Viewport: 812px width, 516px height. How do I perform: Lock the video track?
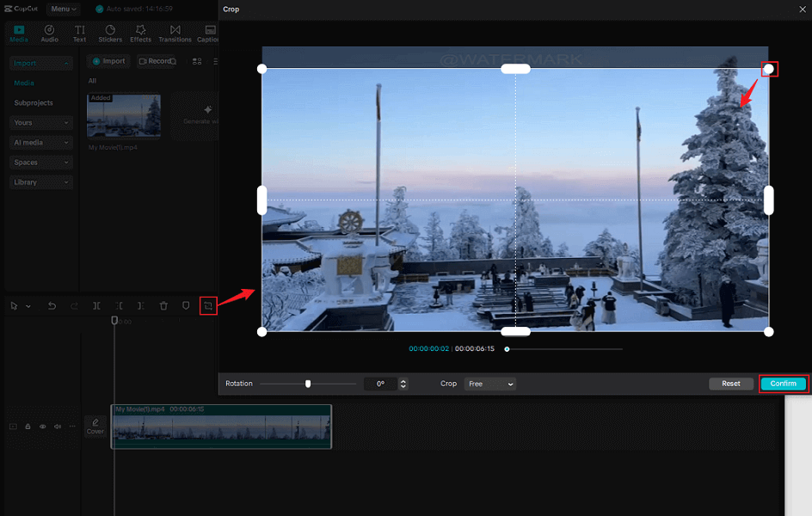[28, 426]
